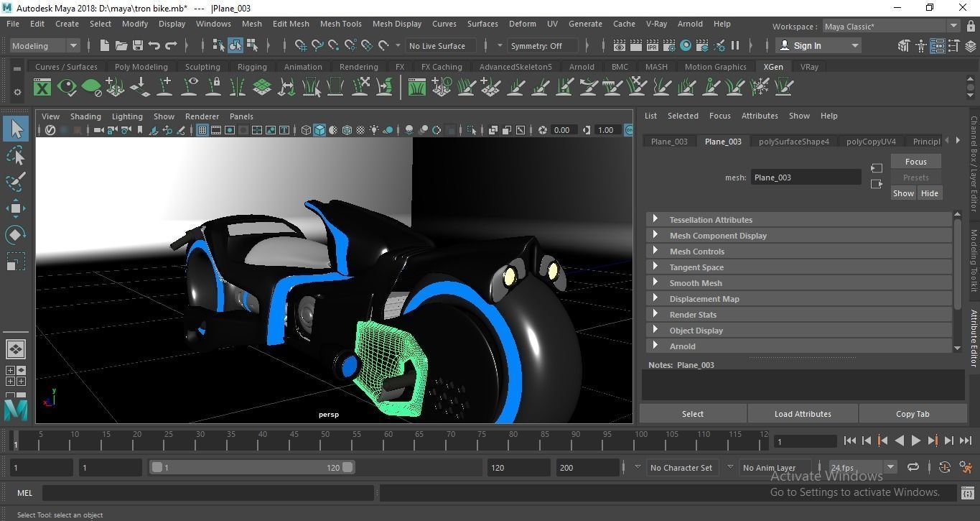Viewport: 980px width, 521px height.
Task: Click the Copy Tab button
Action: pyautogui.click(x=913, y=414)
